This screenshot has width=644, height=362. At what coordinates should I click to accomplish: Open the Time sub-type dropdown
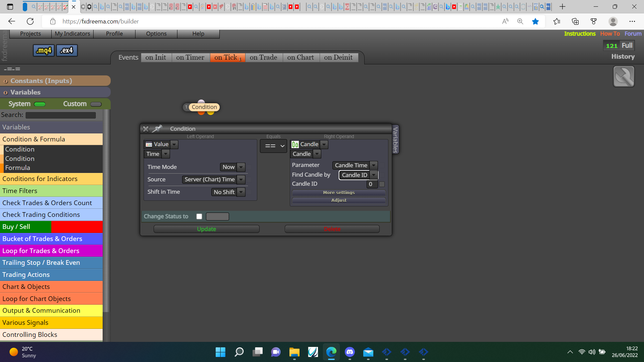tap(166, 154)
